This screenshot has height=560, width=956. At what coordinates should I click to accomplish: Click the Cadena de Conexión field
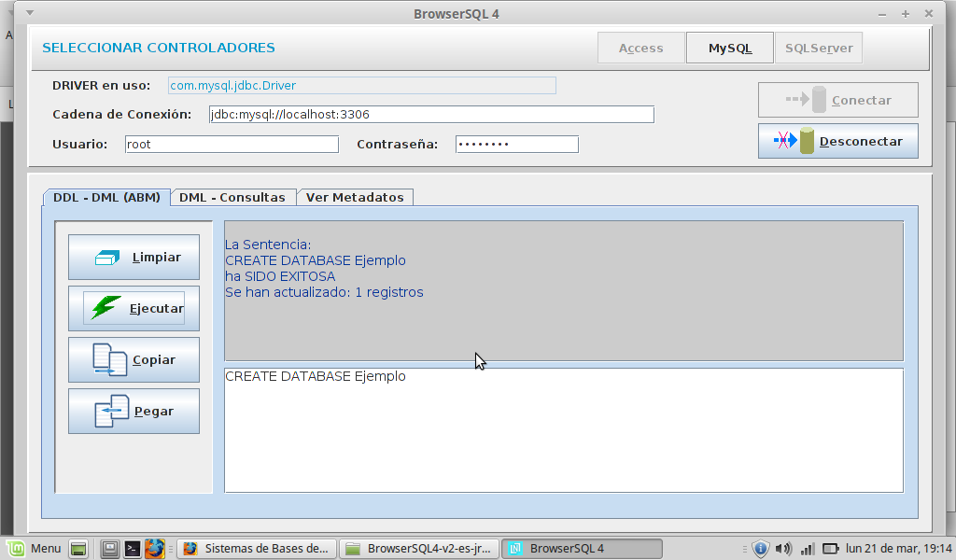[429, 115]
